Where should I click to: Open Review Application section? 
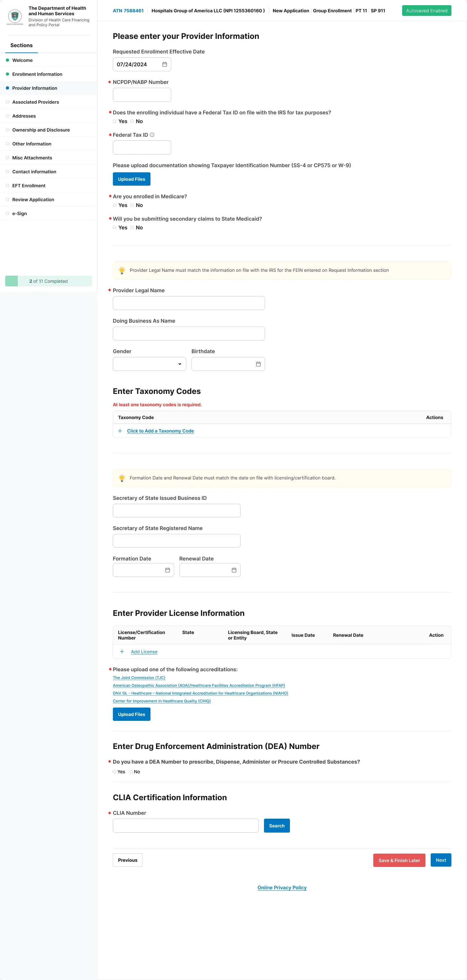(48, 200)
